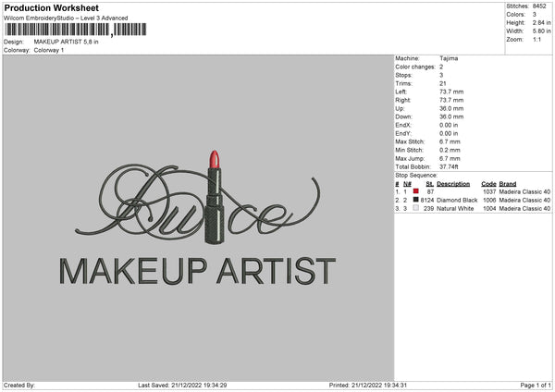555x392 pixels.
Task: Select the Diamond Black color swatch
Action: tap(416, 200)
